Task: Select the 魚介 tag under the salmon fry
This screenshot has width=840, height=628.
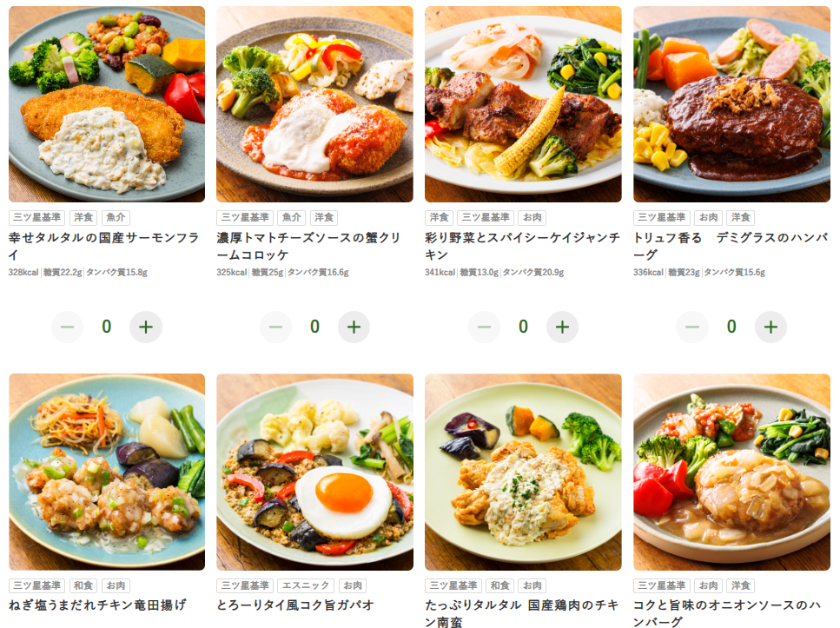Action: pos(116,217)
